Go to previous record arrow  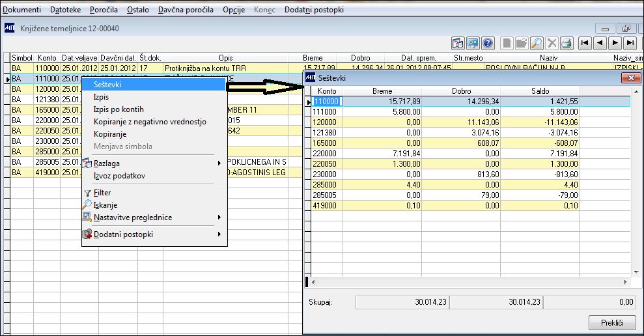[600, 43]
